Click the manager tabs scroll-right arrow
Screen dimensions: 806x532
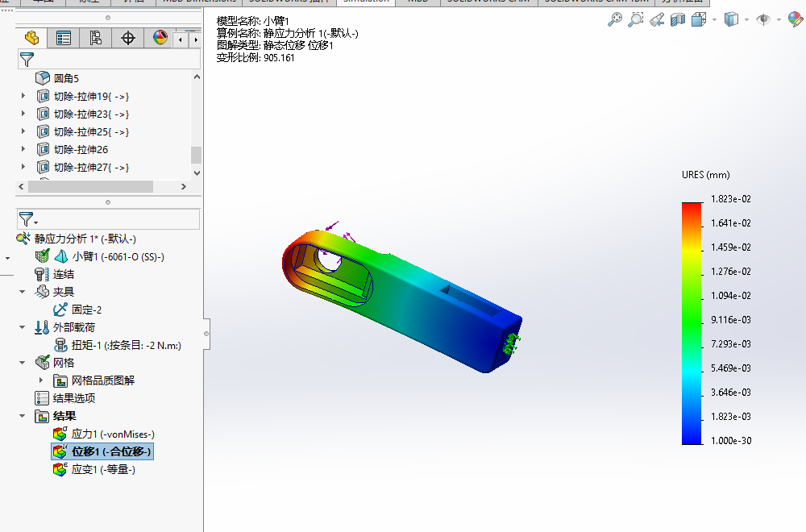point(195,39)
